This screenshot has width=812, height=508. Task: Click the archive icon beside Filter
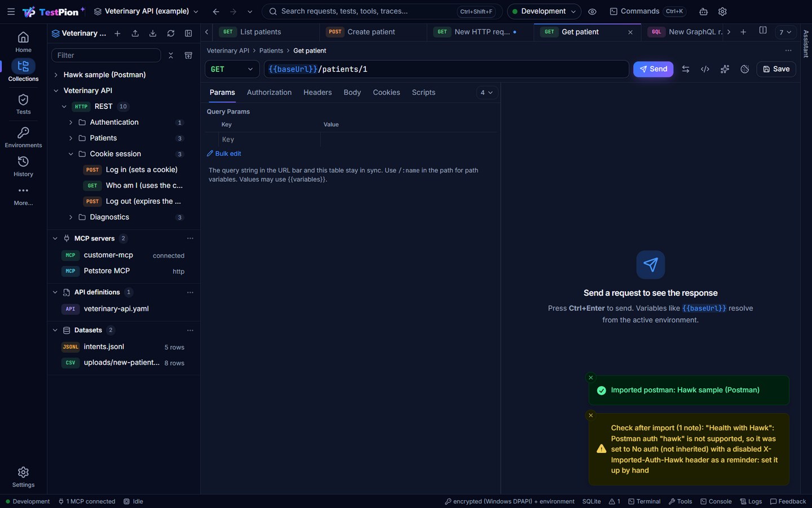point(188,55)
